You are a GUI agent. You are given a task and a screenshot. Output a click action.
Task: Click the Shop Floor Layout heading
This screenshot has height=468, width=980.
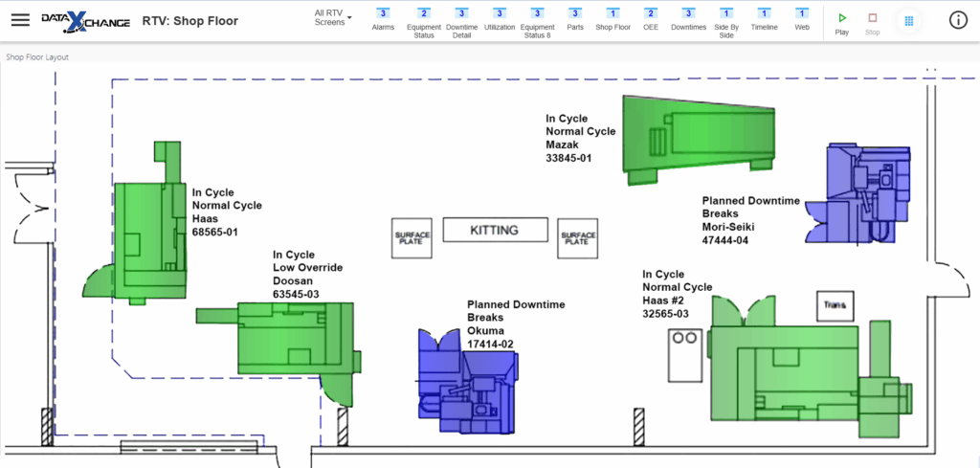click(37, 56)
